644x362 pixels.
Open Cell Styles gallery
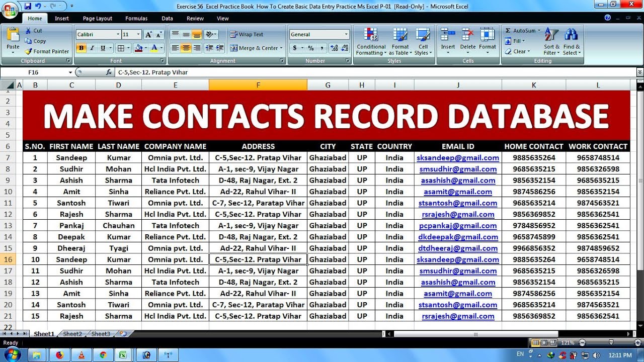coord(423,41)
